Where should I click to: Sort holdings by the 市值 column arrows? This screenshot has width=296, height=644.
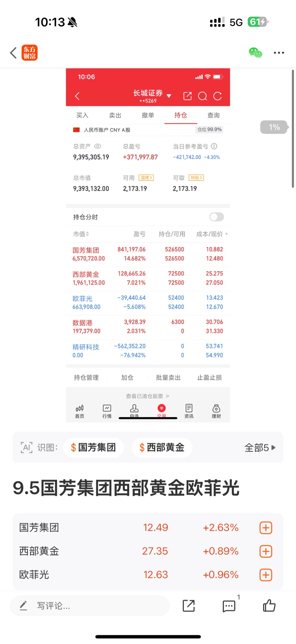click(87, 234)
